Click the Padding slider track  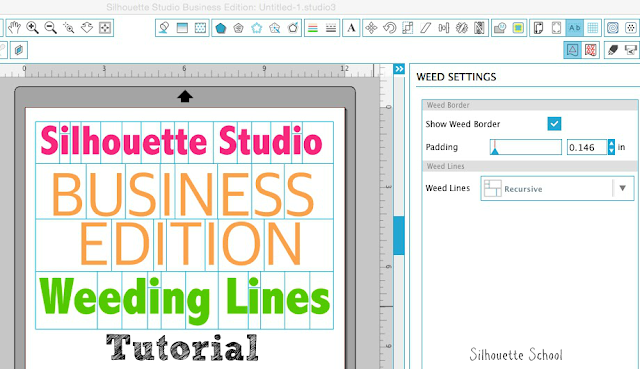point(526,147)
